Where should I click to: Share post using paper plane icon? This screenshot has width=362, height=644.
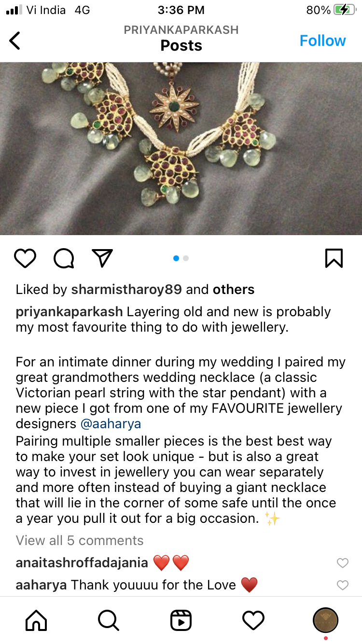point(102,258)
